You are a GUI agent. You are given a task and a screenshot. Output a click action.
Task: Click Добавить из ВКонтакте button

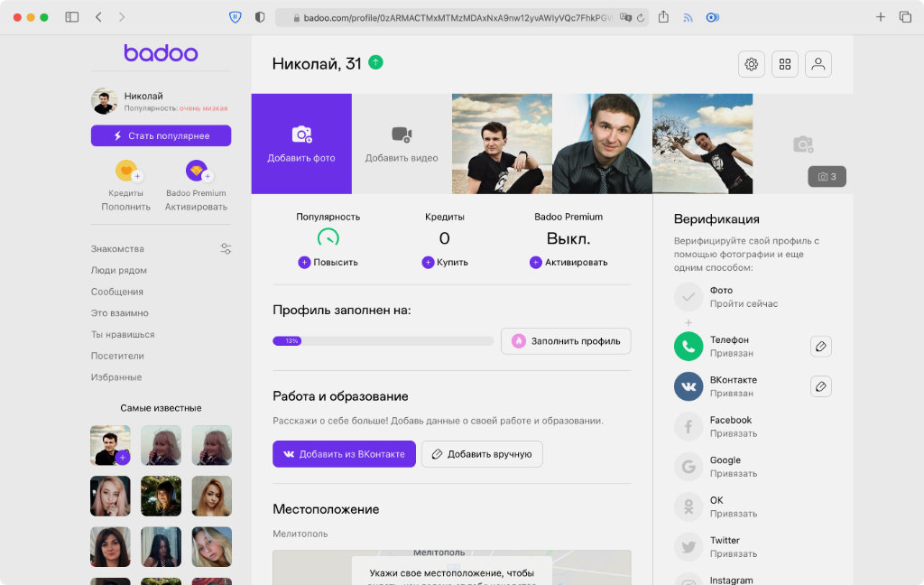(344, 454)
